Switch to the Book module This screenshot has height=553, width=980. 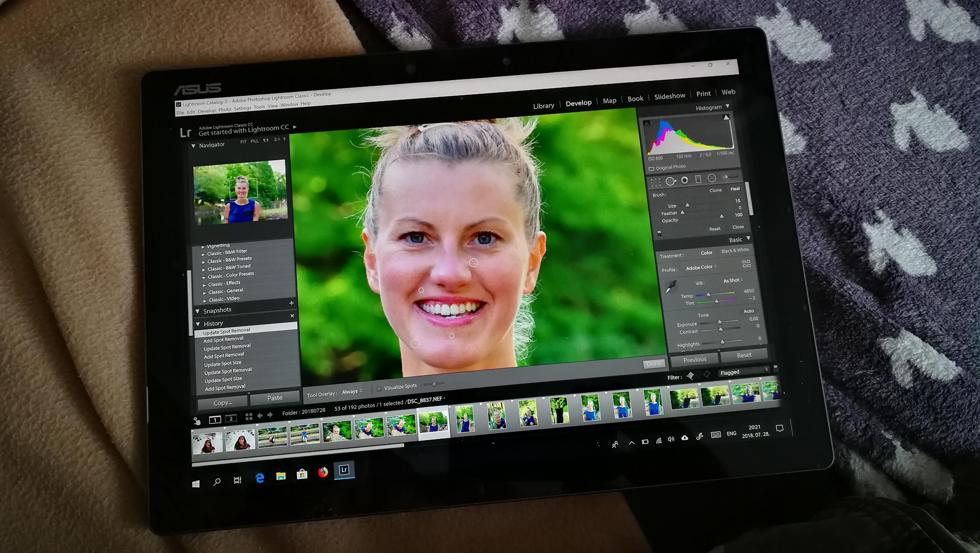(x=635, y=99)
